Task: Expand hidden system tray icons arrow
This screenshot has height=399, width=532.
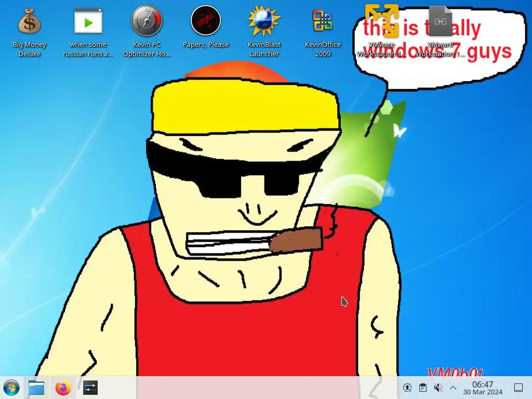Action: pos(453,388)
